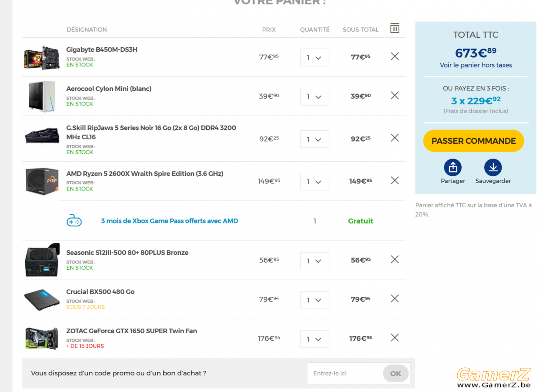
Task: Open 'Voir le panier hors taxes' link
Action: pos(476,65)
